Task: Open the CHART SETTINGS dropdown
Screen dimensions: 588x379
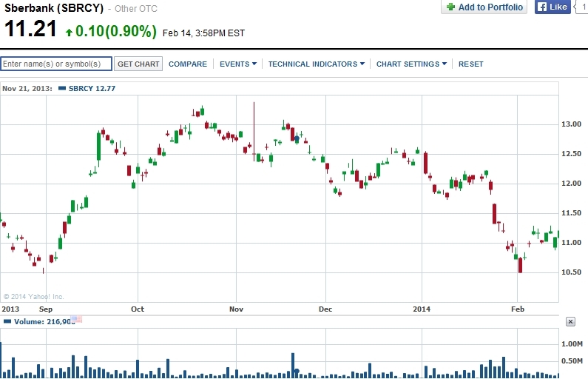Action: (411, 64)
